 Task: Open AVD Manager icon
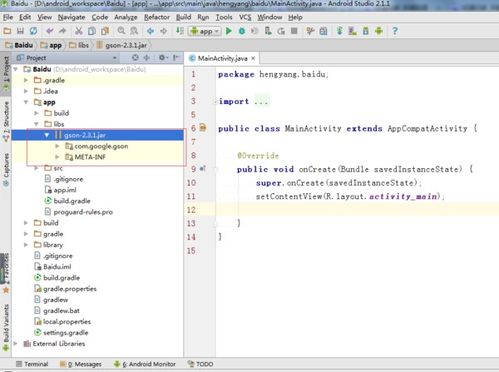(x=352, y=31)
